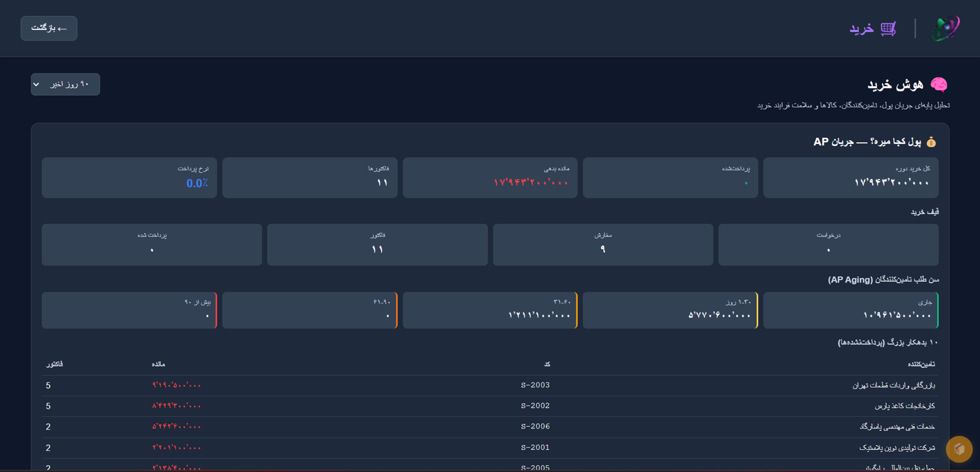Click the نرخ پرداخت 0.0% value

point(197,183)
